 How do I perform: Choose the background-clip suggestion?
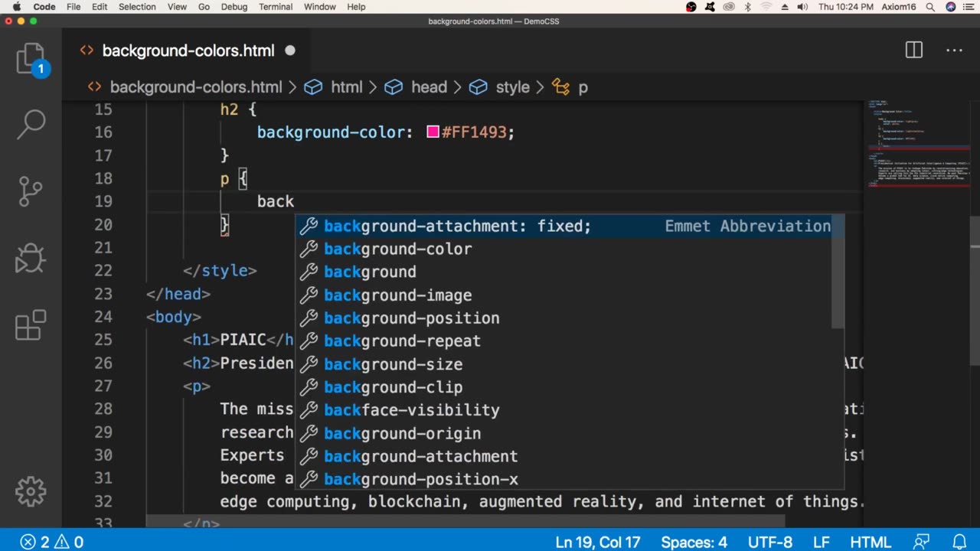570,387
